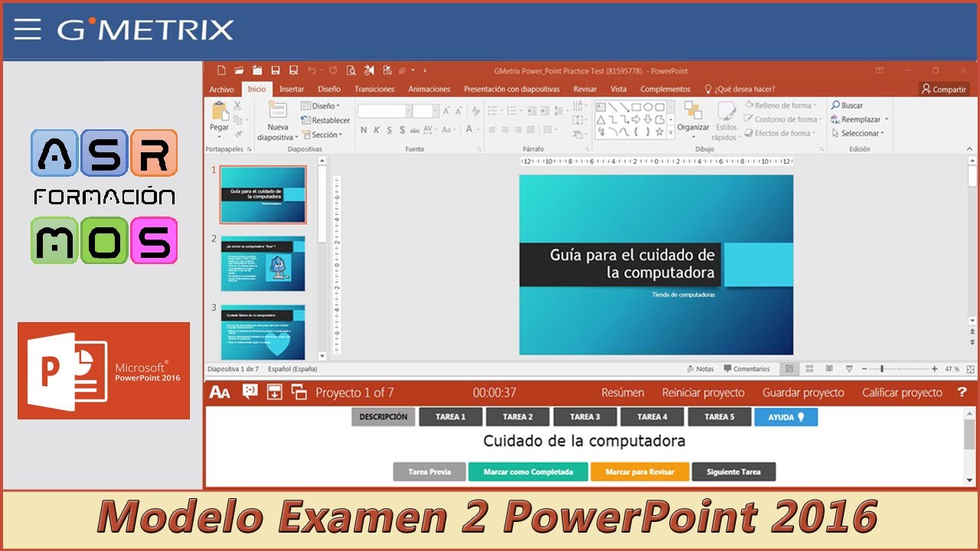The height and width of the screenshot is (551, 980).
Task: Switch to Reading view in status bar
Action: (x=829, y=369)
